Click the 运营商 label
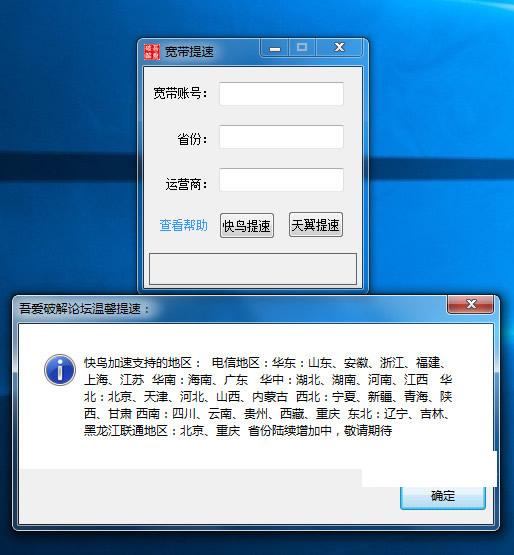Image resolution: width=514 pixels, height=555 pixels. (x=186, y=184)
